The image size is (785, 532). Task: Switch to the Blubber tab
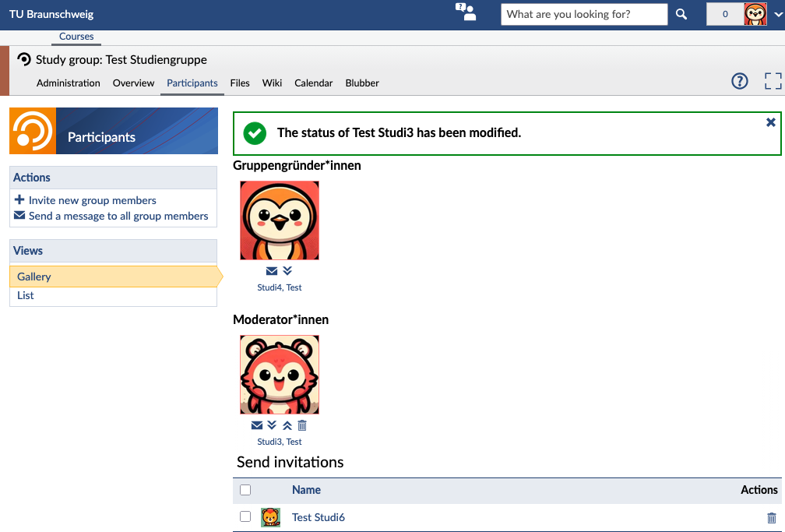pos(362,83)
